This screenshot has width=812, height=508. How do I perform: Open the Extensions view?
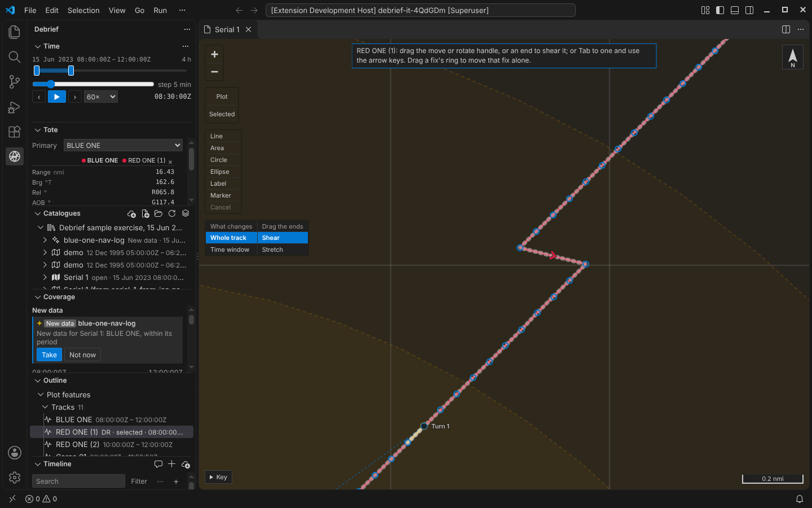[15, 132]
